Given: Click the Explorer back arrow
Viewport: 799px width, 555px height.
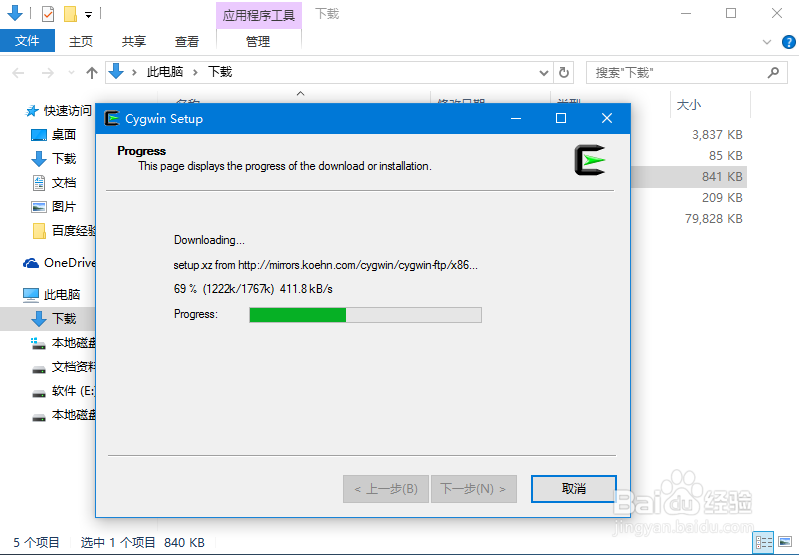Looking at the screenshot, I should [18, 73].
